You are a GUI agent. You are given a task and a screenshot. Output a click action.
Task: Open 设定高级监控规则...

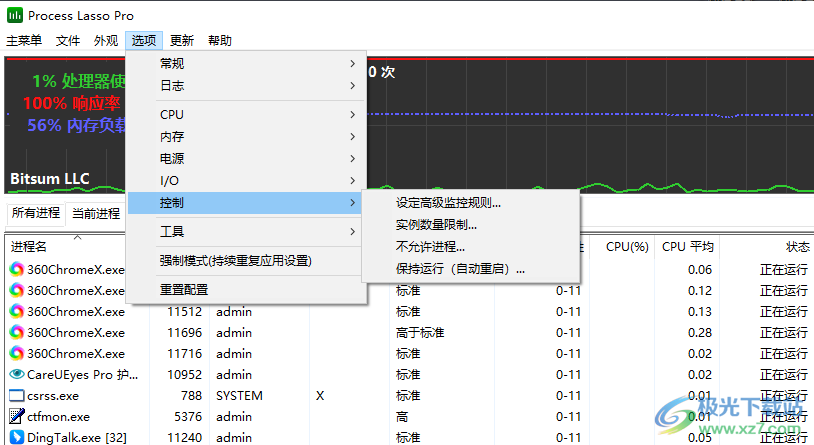coord(470,203)
